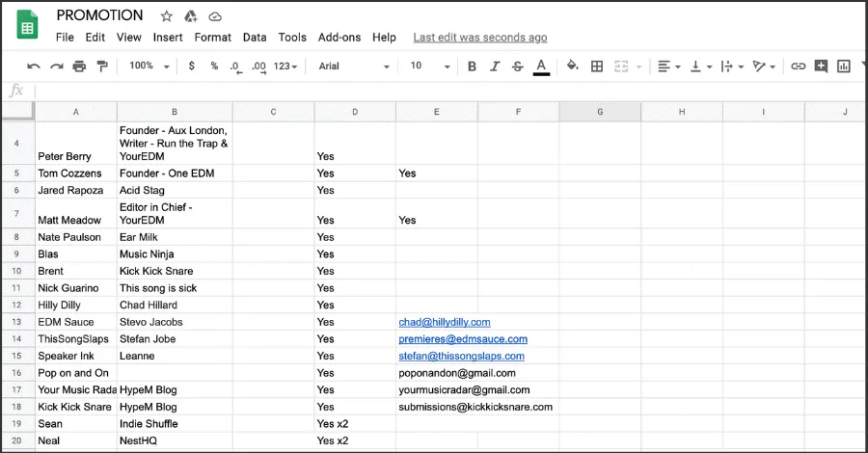Open chad@hillydilly.com email link
This screenshot has width=868, height=453.
click(x=445, y=322)
